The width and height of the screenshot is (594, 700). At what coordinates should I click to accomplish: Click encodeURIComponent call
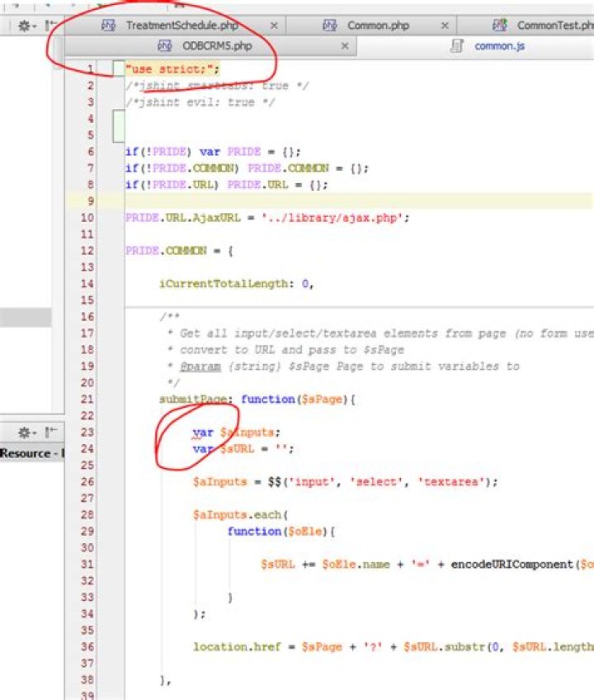(x=511, y=565)
